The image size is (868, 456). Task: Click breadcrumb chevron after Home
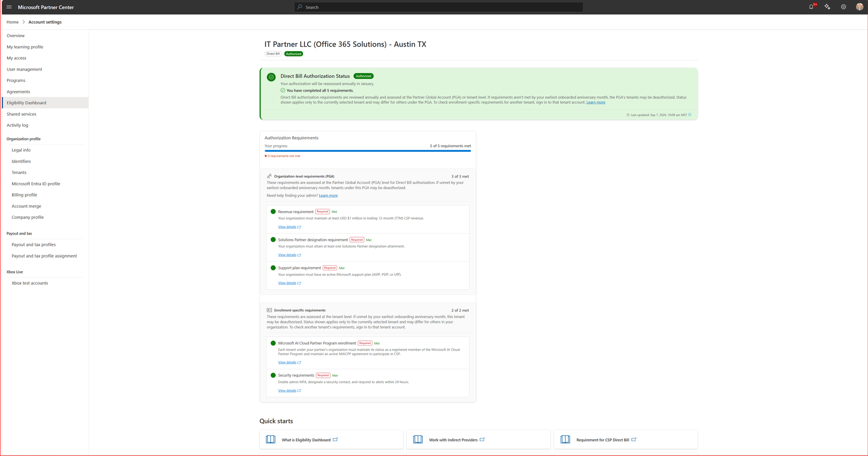click(x=24, y=22)
